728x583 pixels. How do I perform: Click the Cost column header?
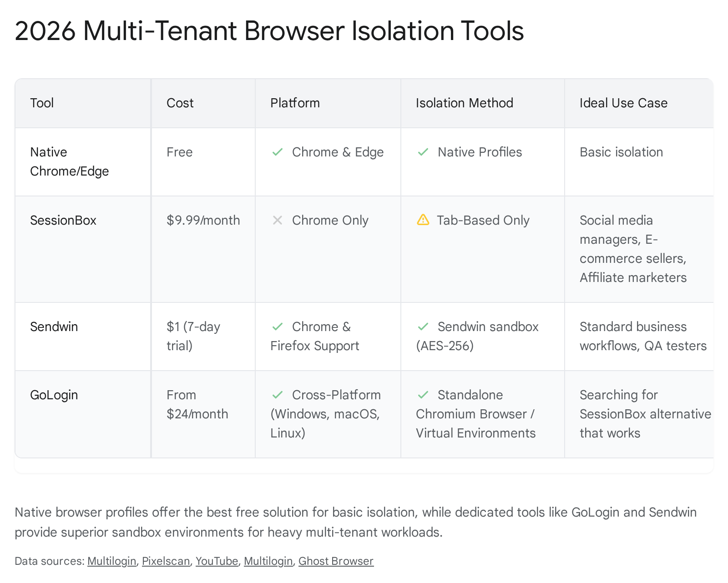pos(180,103)
